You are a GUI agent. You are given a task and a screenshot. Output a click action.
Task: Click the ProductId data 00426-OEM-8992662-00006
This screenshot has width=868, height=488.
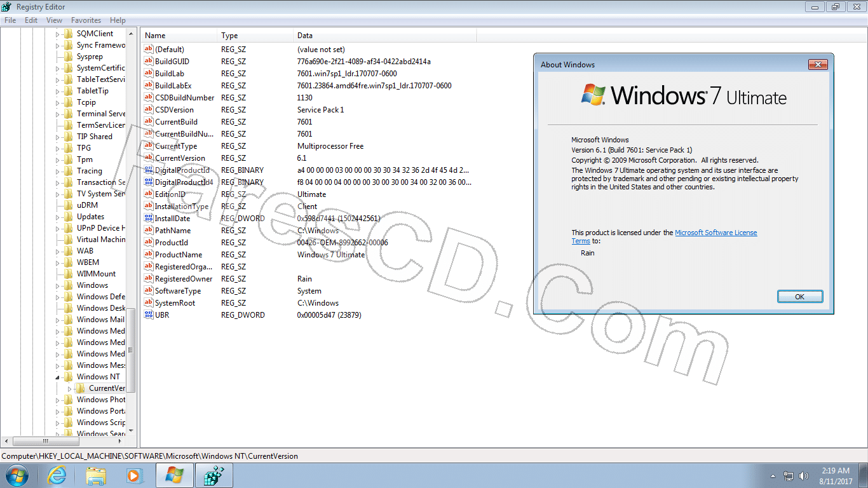click(342, 243)
